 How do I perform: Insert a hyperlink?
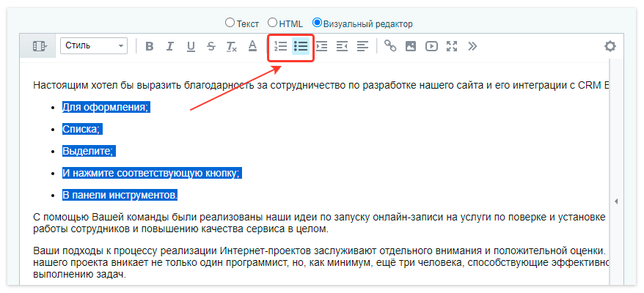coord(390,46)
